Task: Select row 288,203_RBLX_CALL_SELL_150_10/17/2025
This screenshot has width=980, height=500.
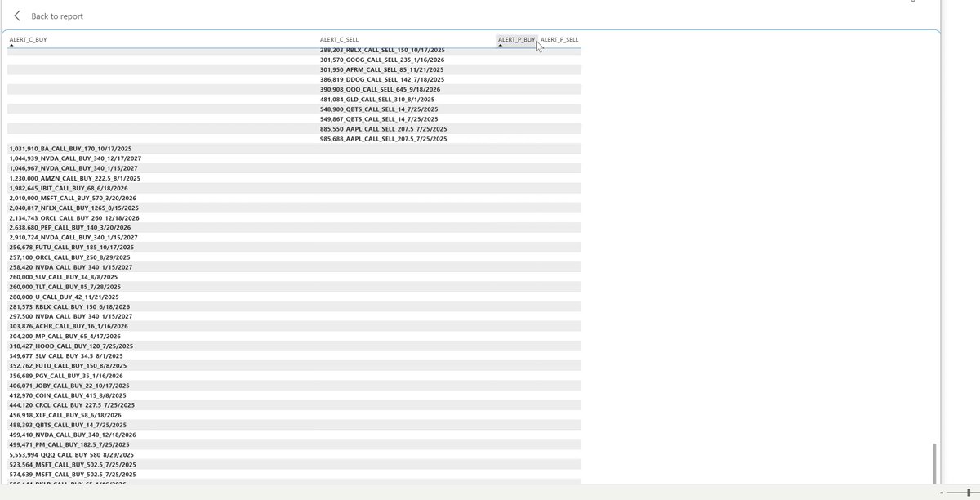Action: tap(294, 50)
